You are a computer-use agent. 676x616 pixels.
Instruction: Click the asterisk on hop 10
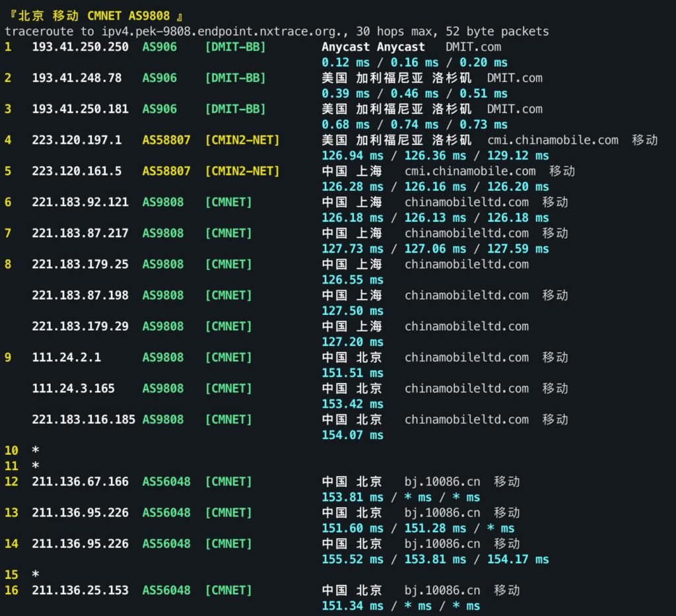tap(35, 450)
